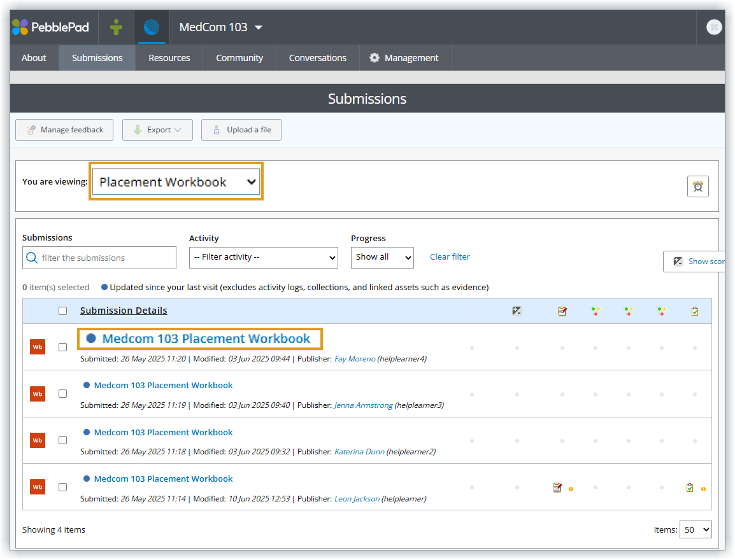Focus the filter the submissions search field

tap(99, 258)
